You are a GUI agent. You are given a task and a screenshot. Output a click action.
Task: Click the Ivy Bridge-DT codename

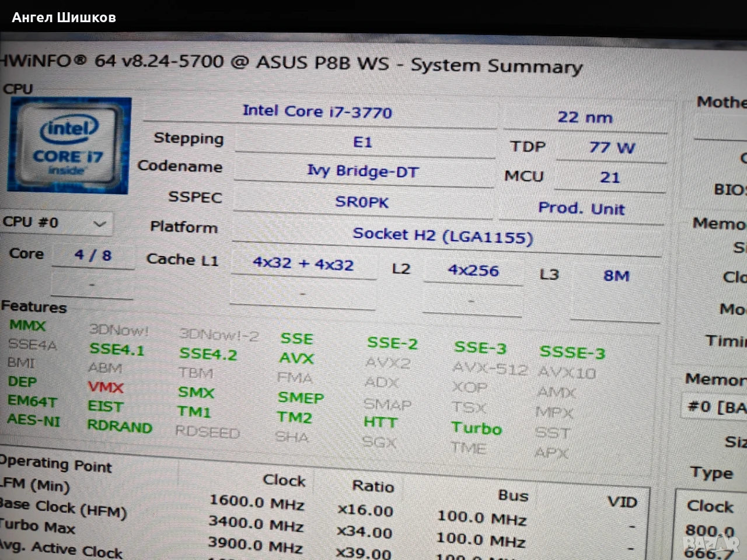(363, 171)
